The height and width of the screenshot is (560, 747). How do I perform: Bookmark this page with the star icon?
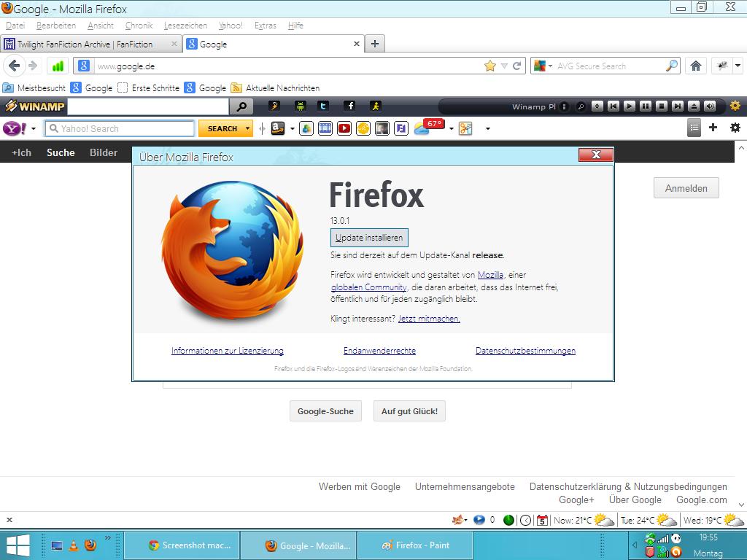(489, 66)
